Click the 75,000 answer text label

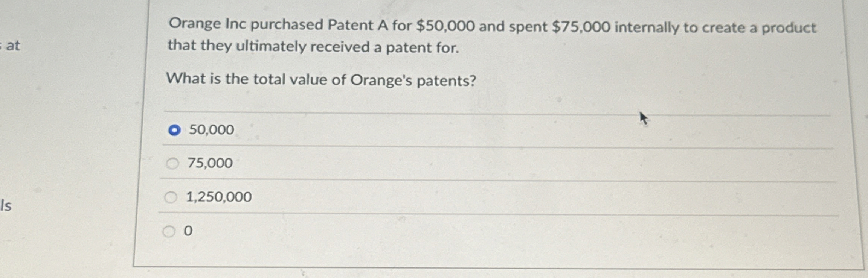(209, 163)
